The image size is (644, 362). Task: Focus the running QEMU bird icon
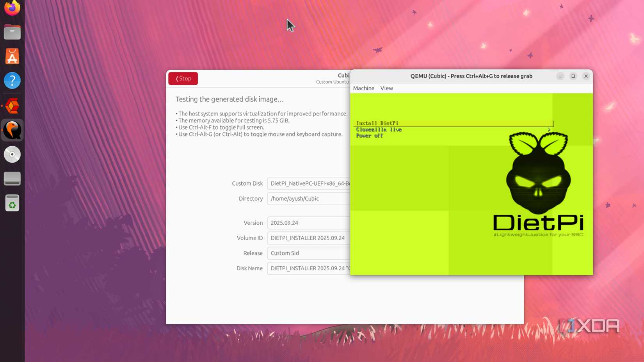pos(12,130)
